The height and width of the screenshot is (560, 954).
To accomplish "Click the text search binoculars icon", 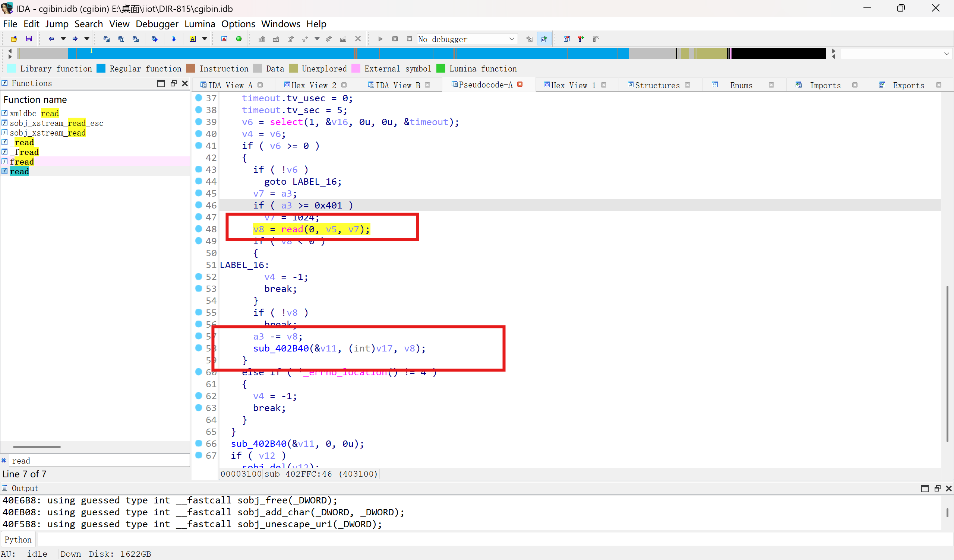I will (121, 39).
